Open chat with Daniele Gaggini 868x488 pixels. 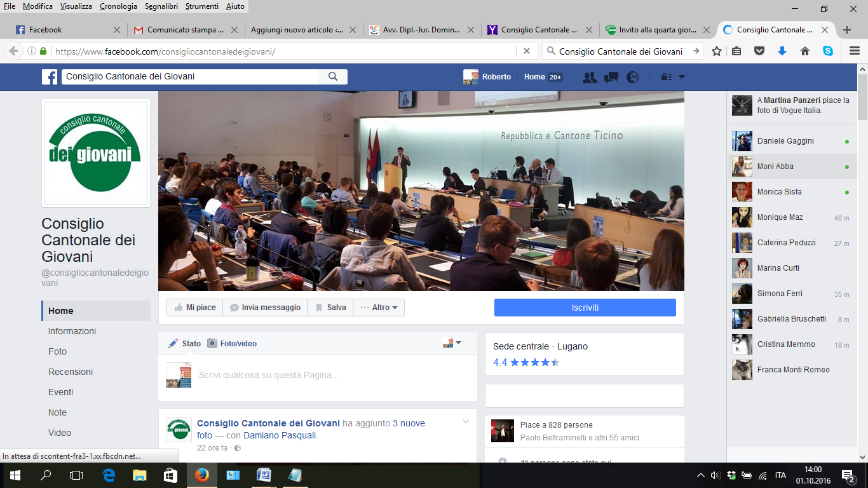pos(791,141)
